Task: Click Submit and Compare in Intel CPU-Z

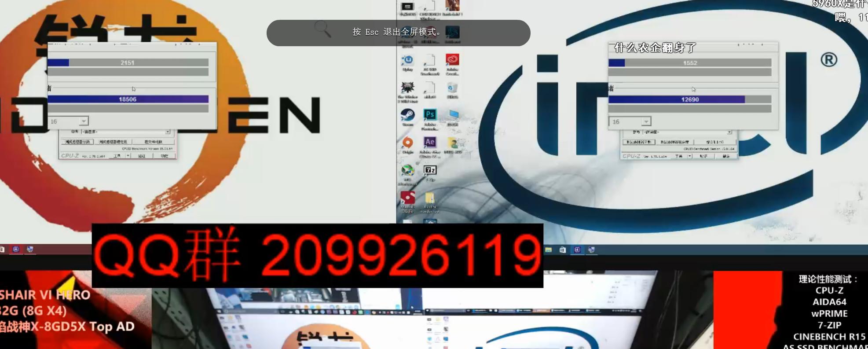Action: click(715, 142)
